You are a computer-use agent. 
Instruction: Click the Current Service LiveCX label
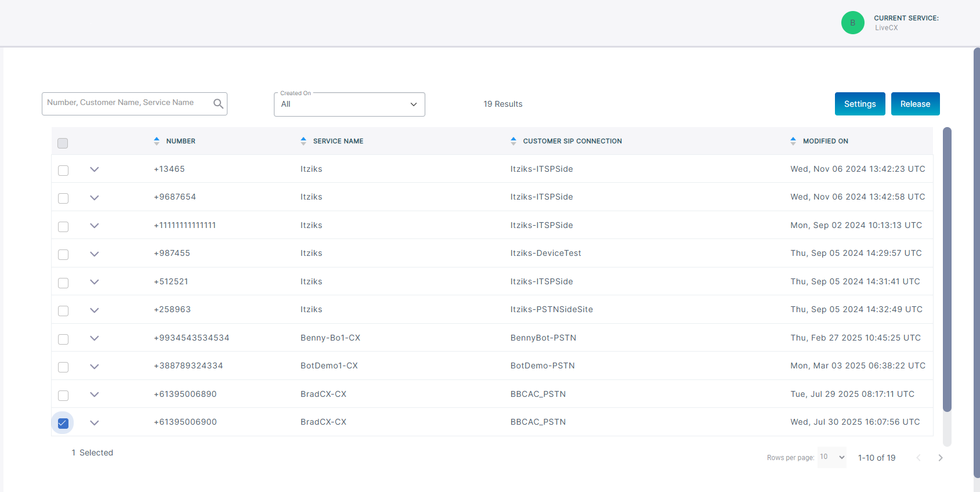coord(906,23)
